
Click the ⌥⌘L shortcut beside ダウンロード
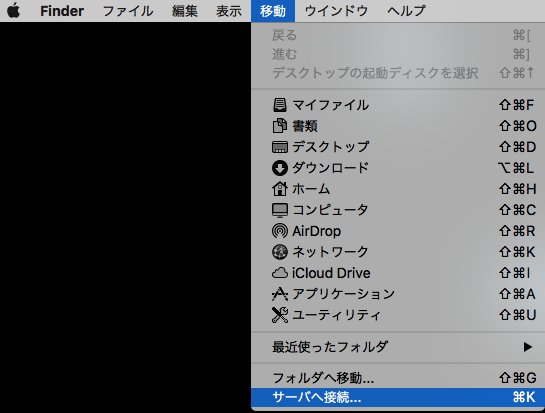click(x=516, y=168)
